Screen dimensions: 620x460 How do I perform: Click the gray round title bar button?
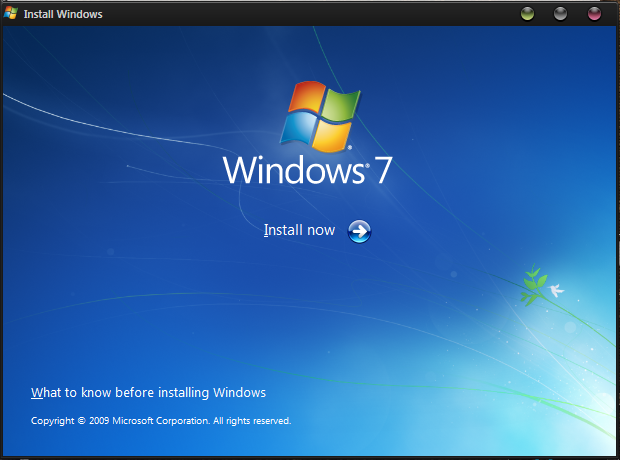pyautogui.click(x=560, y=14)
